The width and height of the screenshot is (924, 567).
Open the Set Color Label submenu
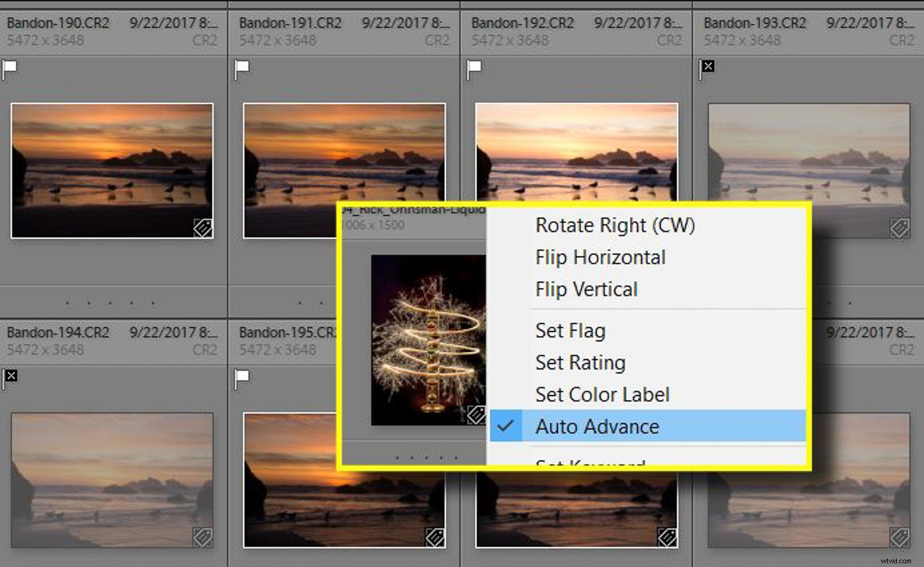point(602,394)
